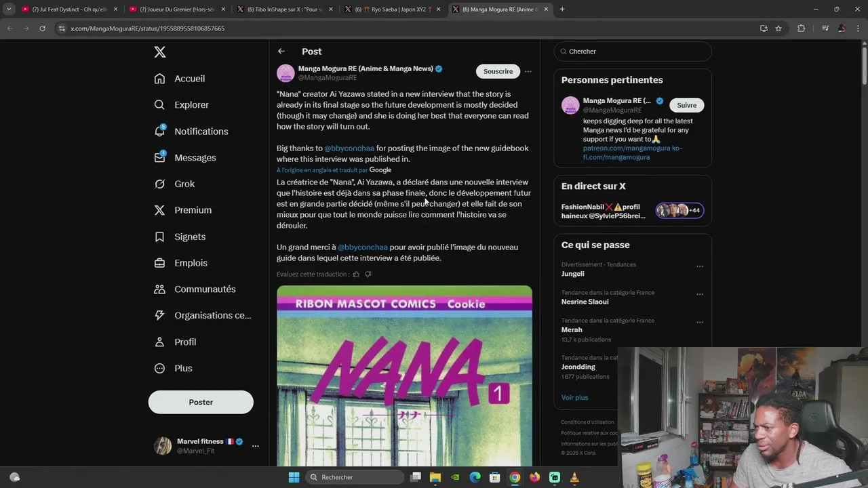Image resolution: width=868 pixels, height=488 pixels.
Task: Open a new browser tab
Action: (x=562, y=9)
